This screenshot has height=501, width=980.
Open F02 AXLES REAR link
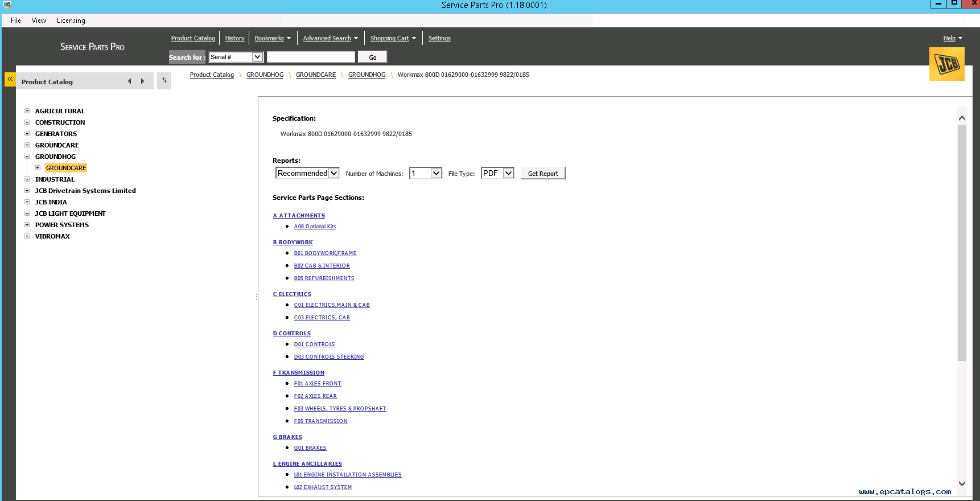[315, 396]
